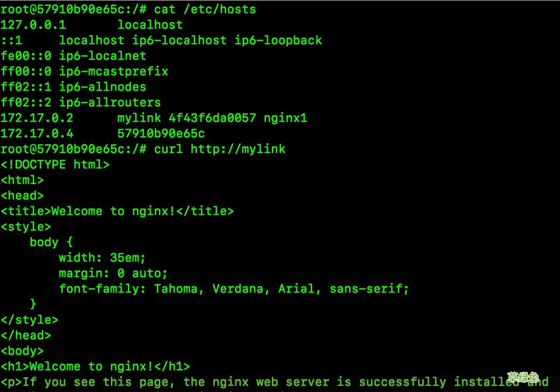560x392 pixels.
Task: Click the http://mylink URL in curl command
Action: click(x=238, y=149)
